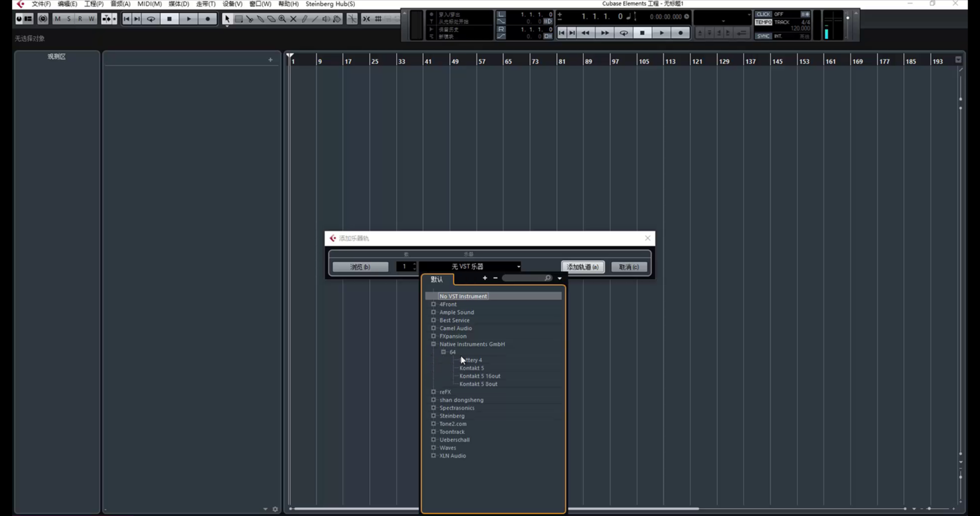Collapse the 64 subfolder

click(x=444, y=352)
